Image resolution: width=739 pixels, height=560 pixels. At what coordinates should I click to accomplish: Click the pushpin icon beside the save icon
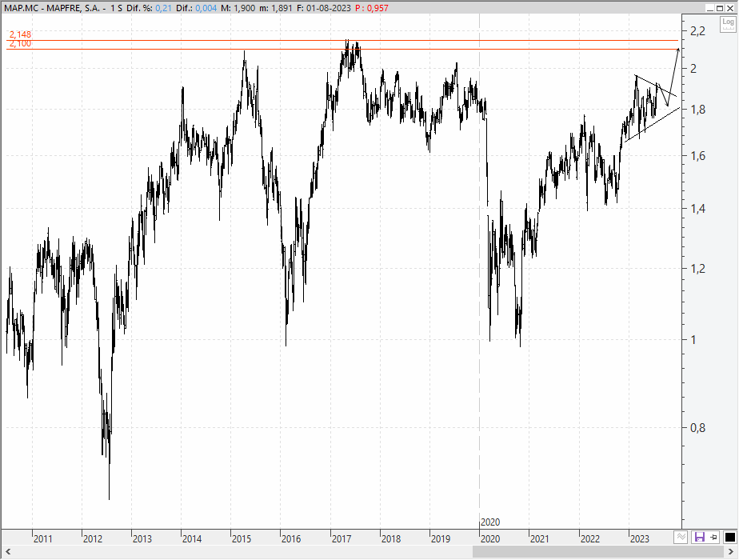[714, 537]
